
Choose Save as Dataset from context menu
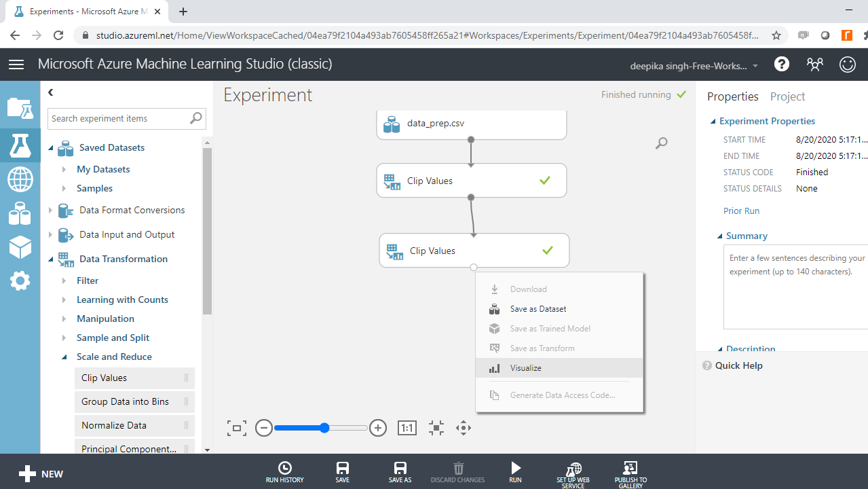[559, 309]
